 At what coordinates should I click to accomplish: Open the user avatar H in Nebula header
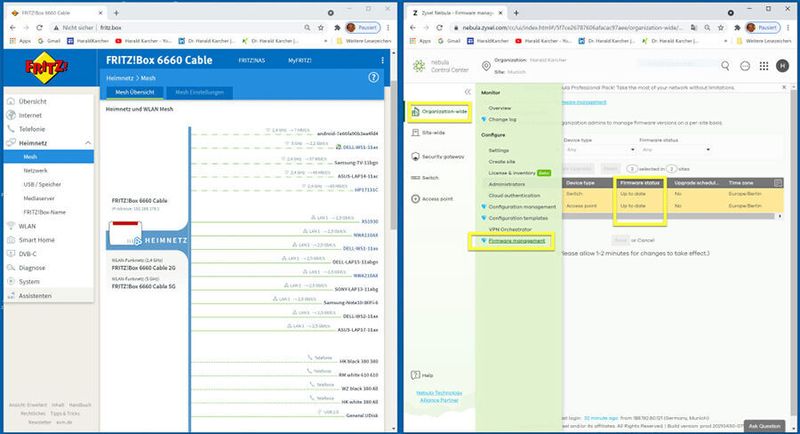(782, 66)
